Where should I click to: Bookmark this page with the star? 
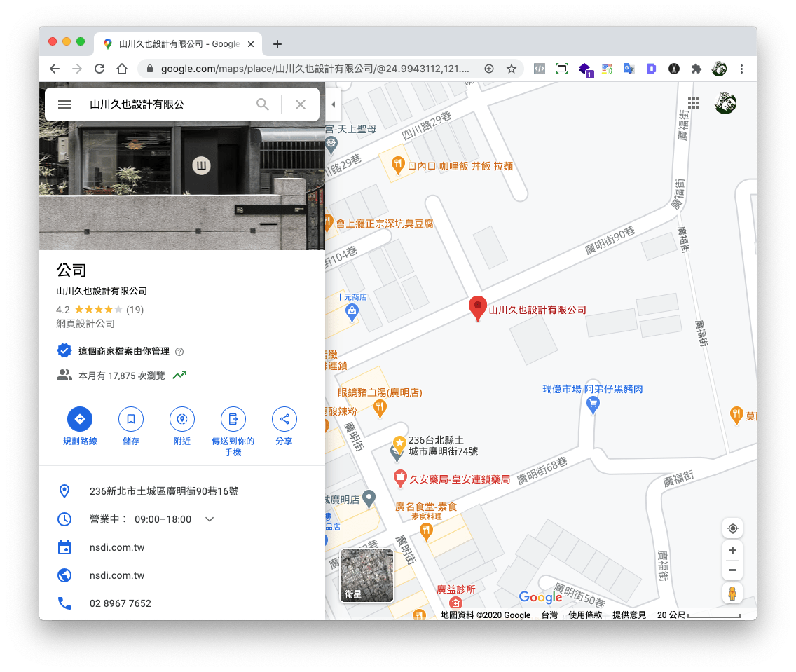click(512, 69)
